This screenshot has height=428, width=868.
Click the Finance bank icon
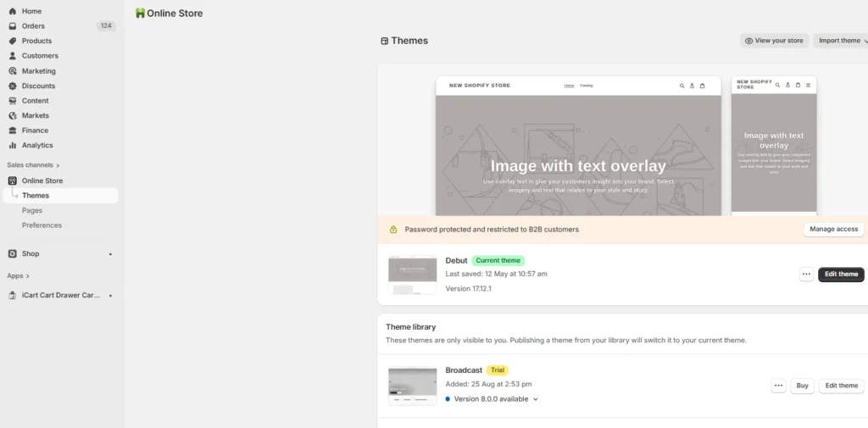click(12, 131)
